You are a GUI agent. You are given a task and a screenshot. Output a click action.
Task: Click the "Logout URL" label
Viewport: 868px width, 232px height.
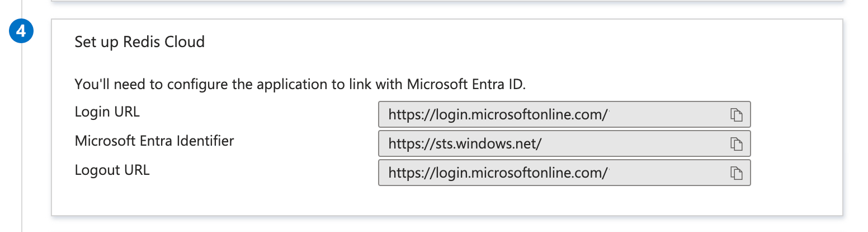click(x=112, y=170)
